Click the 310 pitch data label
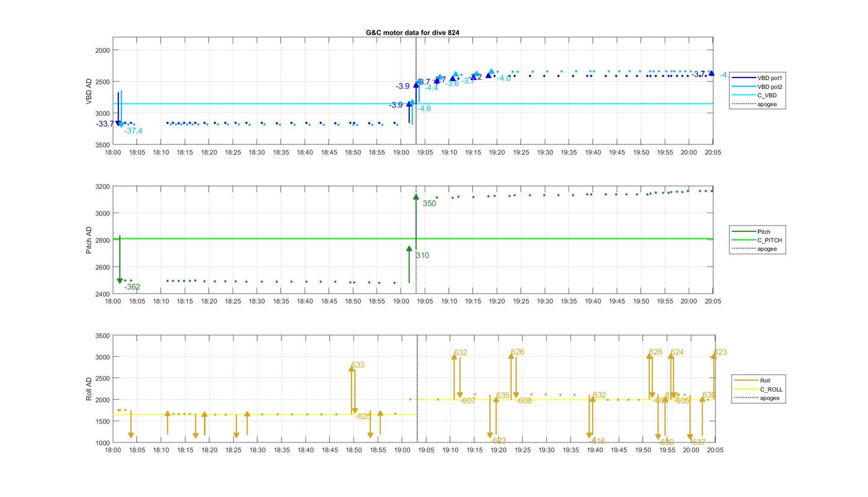Image resolution: width=868 pixels, height=497 pixels. point(422,255)
